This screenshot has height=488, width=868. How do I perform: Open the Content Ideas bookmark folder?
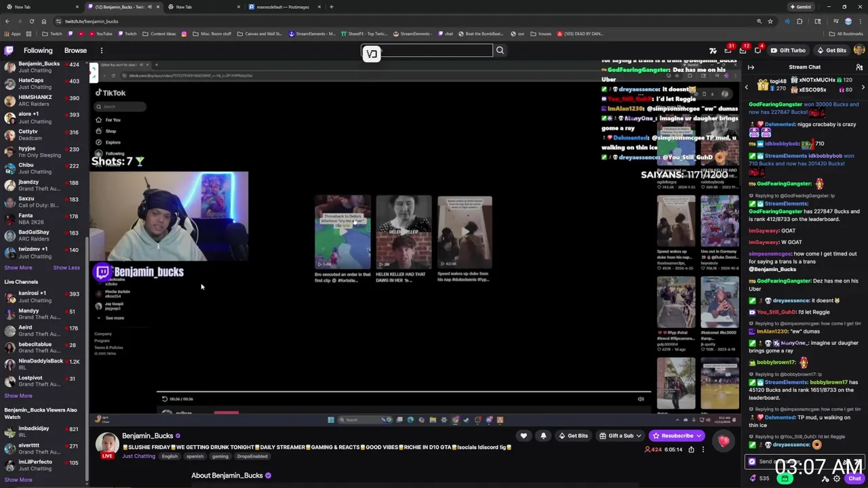[x=159, y=33]
